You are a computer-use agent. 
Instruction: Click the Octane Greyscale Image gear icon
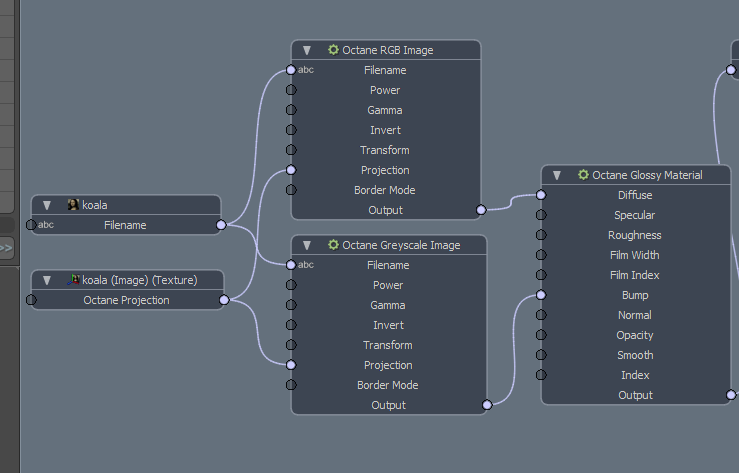click(333, 245)
